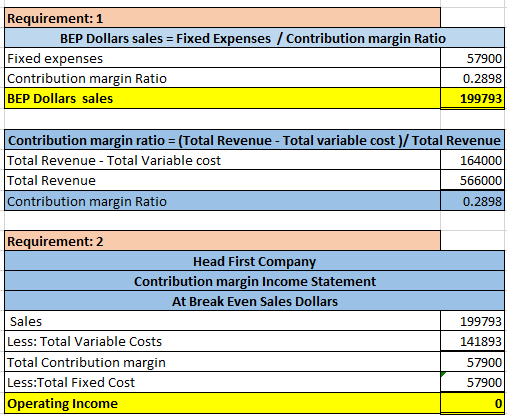This screenshot has height=415, width=507.
Task: Click the 'Total Revenue' label cell
Action: click(222, 180)
